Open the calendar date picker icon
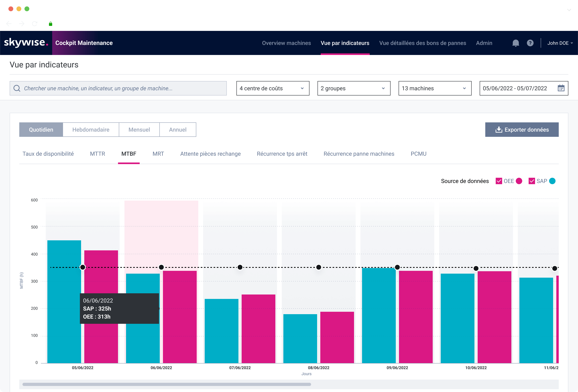This screenshot has width=578, height=392. (561, 88)
